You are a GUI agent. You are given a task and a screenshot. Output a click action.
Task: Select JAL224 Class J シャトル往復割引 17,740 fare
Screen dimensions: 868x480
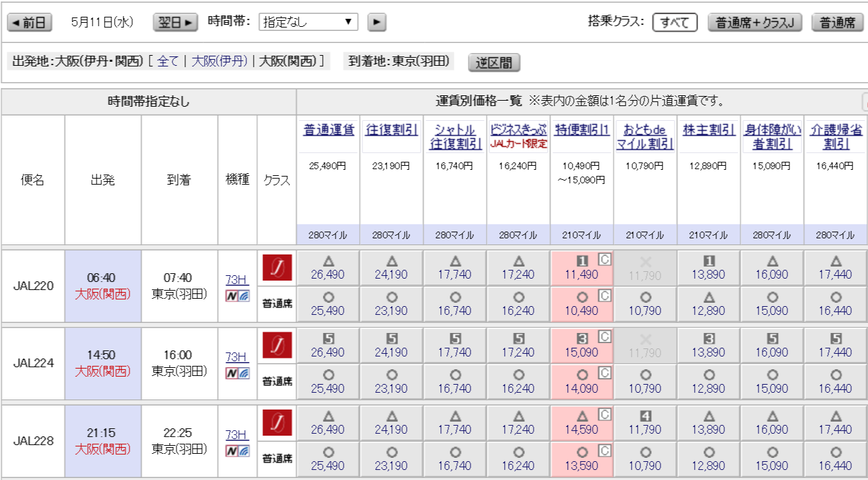[455, 345]
